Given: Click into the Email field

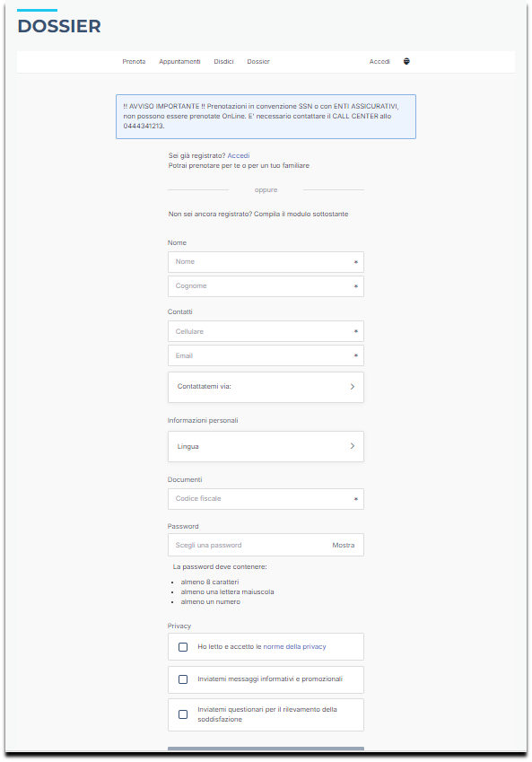Looking at the screenshot, I should click(266, 355).
